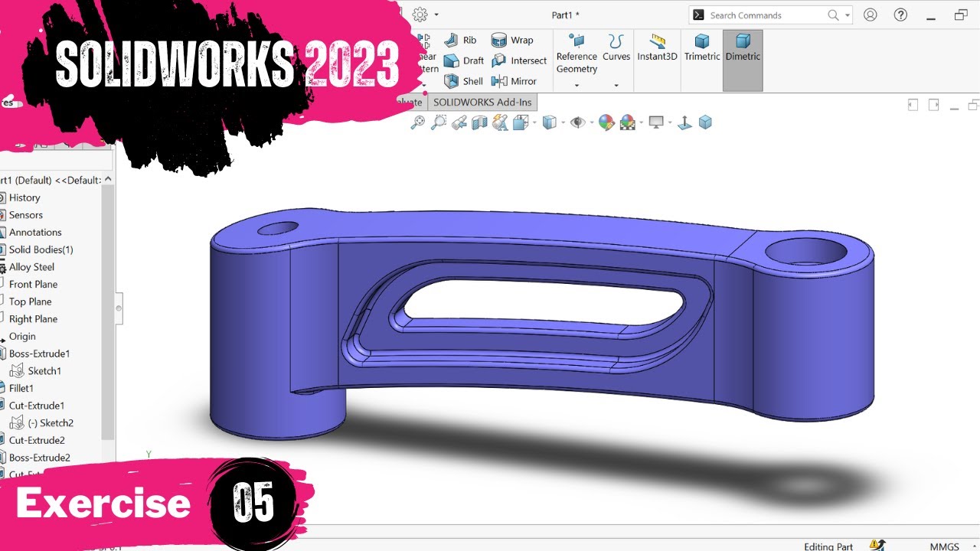This screenshot has height=551, width=980.
Task: Select Cut-Extrude2 feature
Action: pyautogui.click(x=37, y=440)
